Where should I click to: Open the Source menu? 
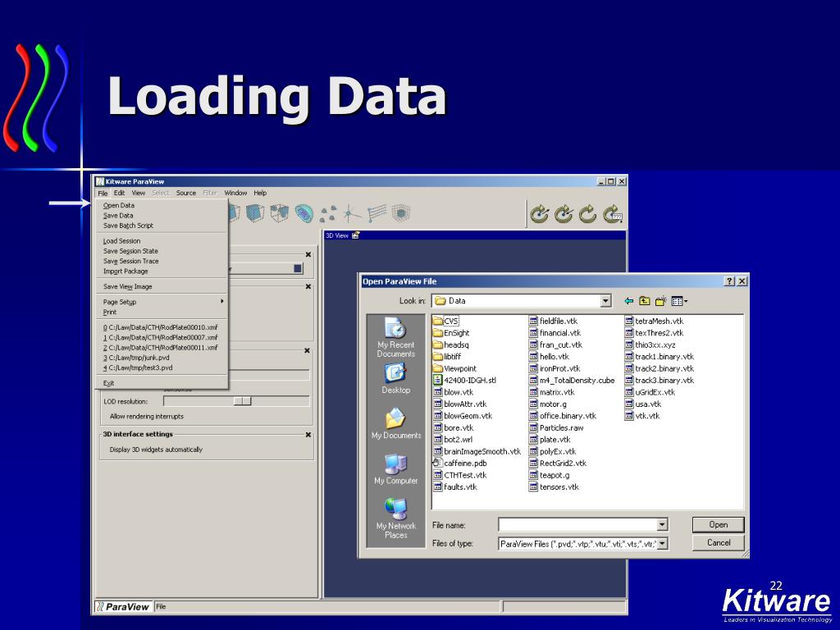(186, 193)
